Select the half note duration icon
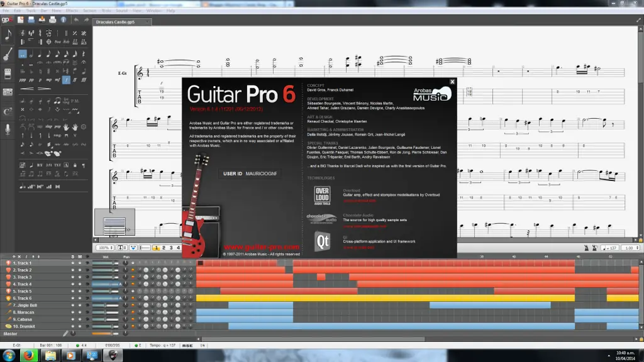644x362 pixels. point(31,54)
